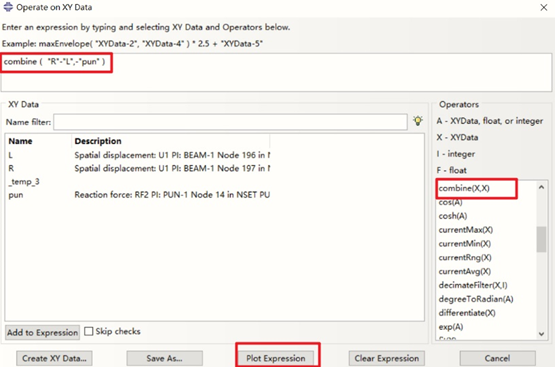555x367 pixels.
Task: Choose currentAvg(X) operator
Action: 465,271
